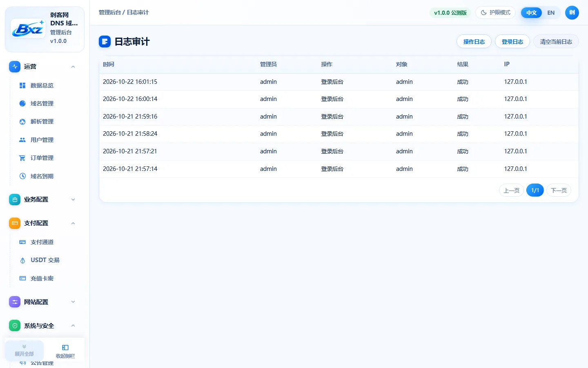Image resolution: width=588 pixels, height=368 pixels.
Task: Click the BXZ logo image
Action: point(28,29)
